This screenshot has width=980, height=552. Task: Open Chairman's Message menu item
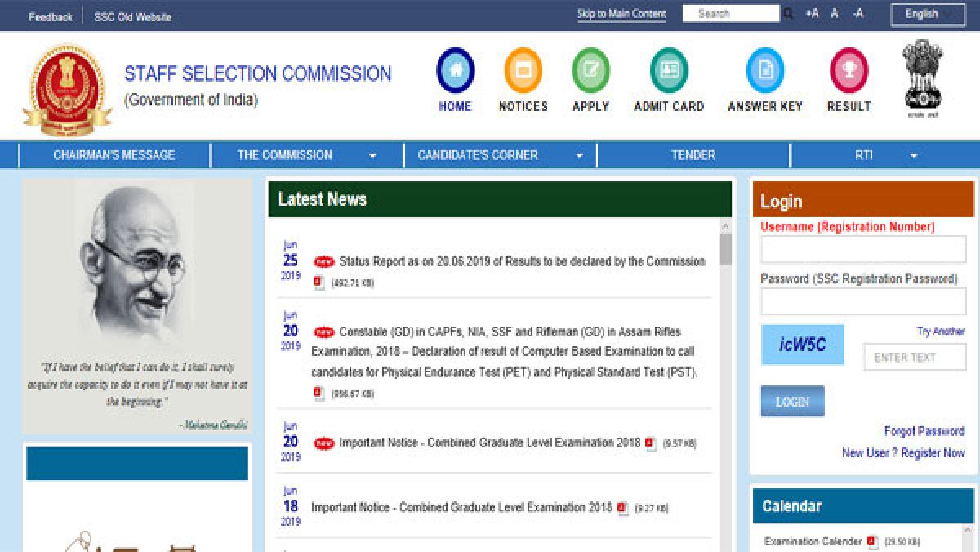[x=114, y=155]
